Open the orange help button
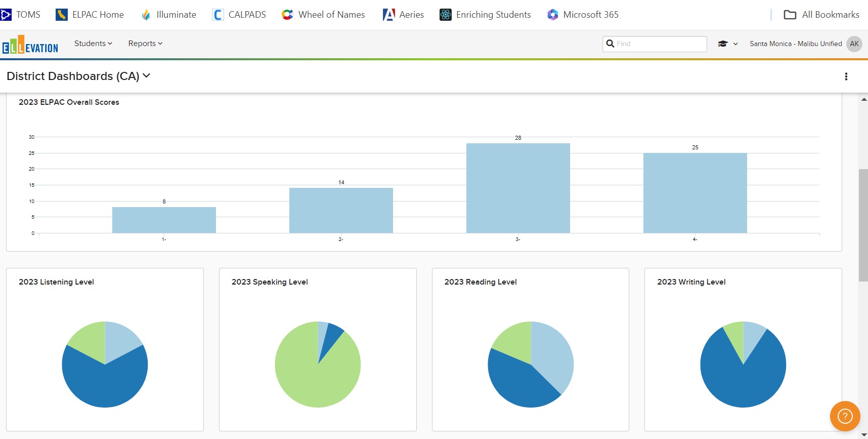 point(845,416)
